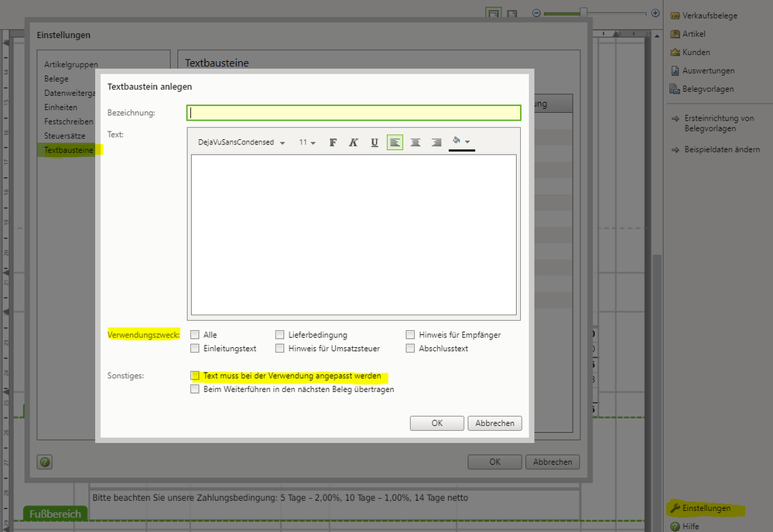
Task: Toggle bold formatting in text editor
Action: pyautogui.click(x=333, y=142)
